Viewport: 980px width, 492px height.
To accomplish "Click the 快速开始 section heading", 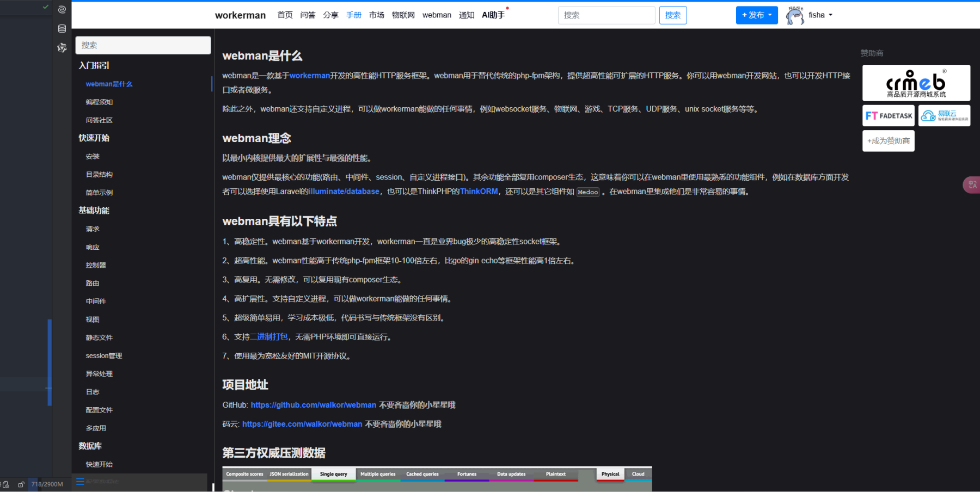I will coord(94,138).
